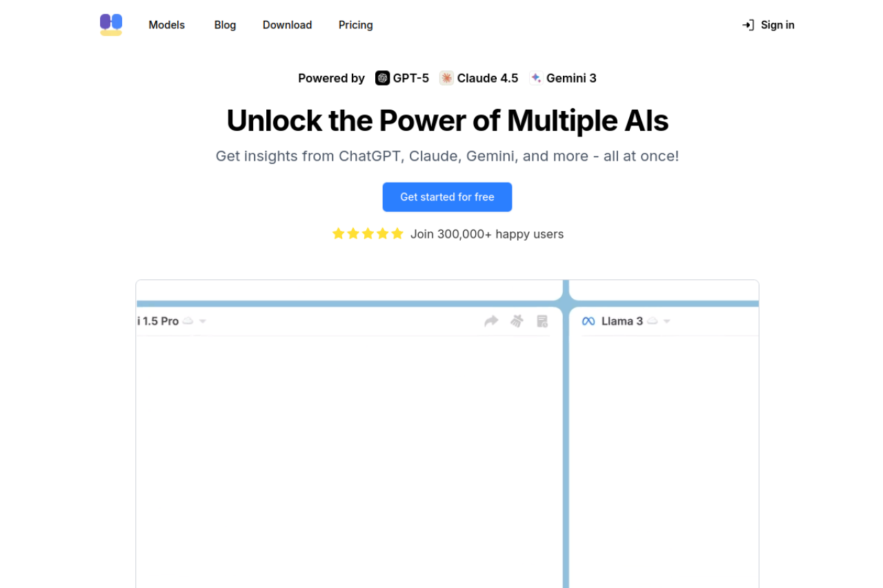
Task: Click the five-star rating icons
Action: pyautogui.click(x=368, y=234)
